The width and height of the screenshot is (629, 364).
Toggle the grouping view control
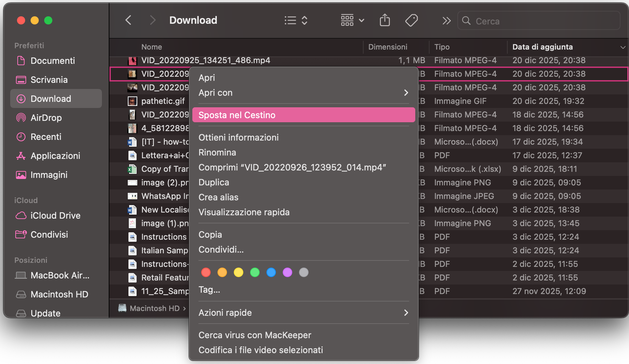coord(352,20)
